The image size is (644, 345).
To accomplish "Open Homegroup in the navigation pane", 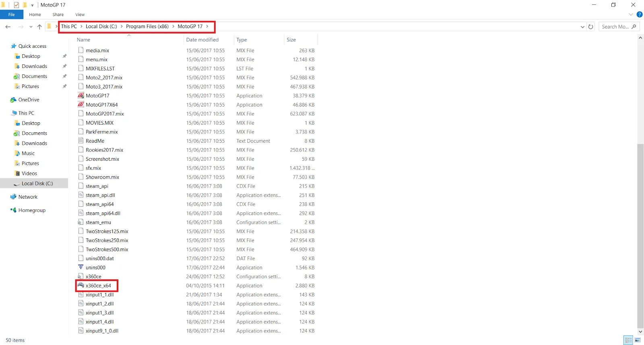I will click(32, 210).
